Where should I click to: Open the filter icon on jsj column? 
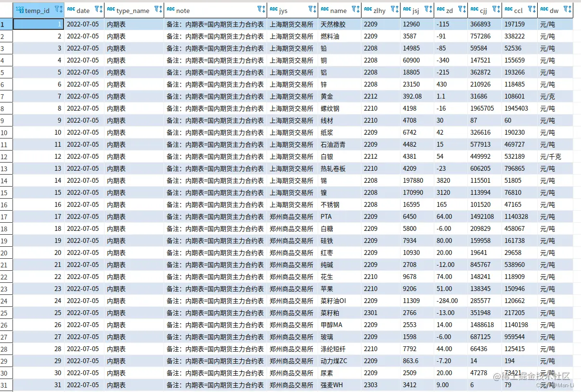(426, 9)
